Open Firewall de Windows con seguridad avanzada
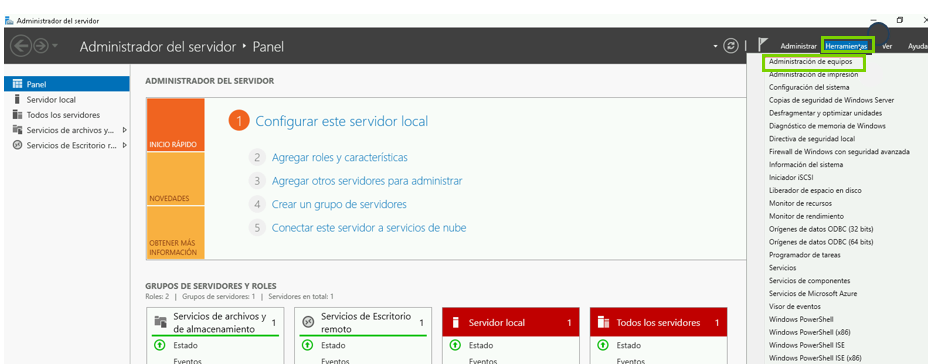The width and height of the screenshot is (928, 364). (839, 152)
